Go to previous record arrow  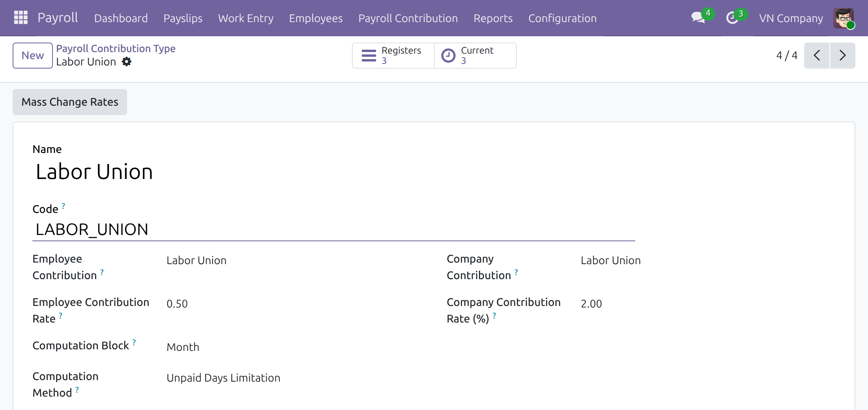(817, 56)
